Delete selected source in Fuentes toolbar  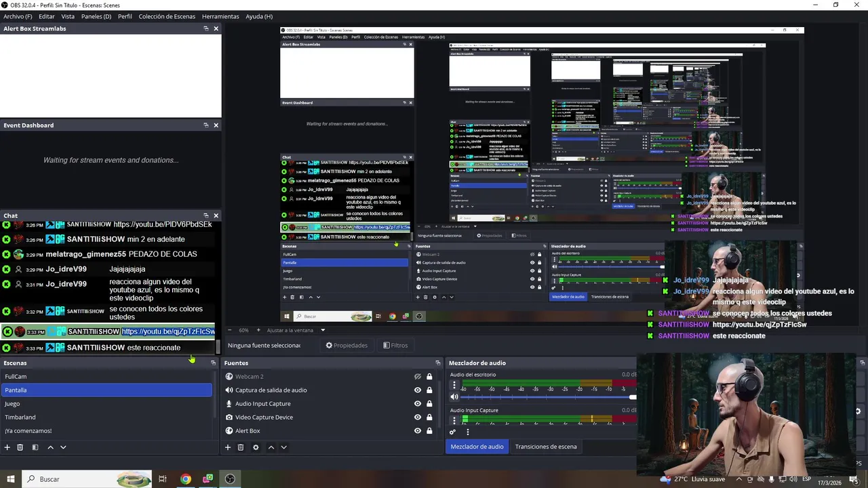tap(241, 447)
